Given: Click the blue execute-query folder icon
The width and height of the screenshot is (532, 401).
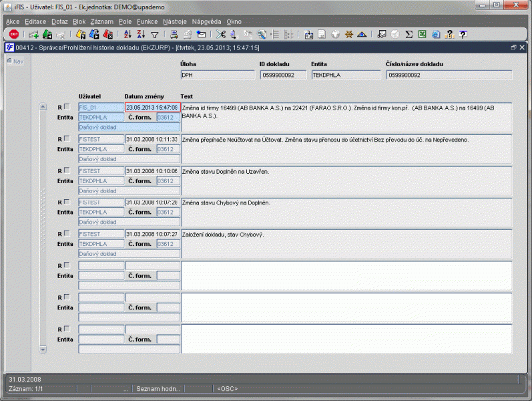Looking at the screenshot, I should pyautogui.click(x=94, y=34).
